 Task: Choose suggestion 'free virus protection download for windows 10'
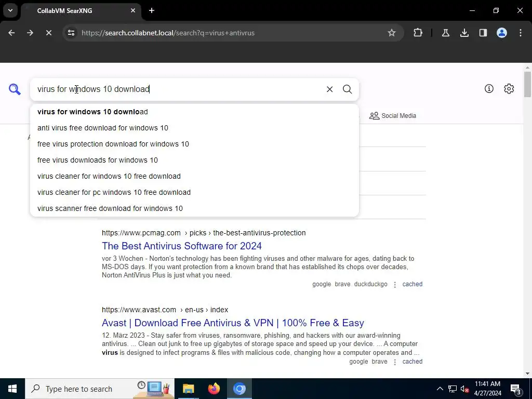click(194, 144)
